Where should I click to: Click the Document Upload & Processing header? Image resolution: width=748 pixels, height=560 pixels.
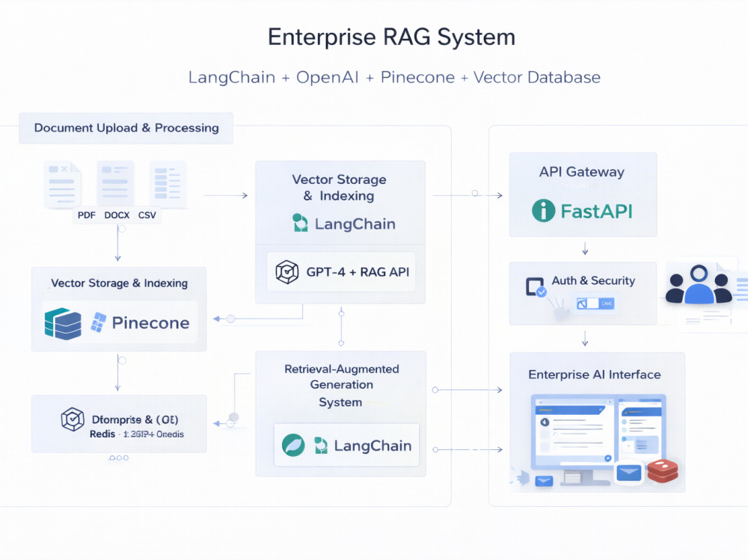pyautogui.click(x=126, y=128)
